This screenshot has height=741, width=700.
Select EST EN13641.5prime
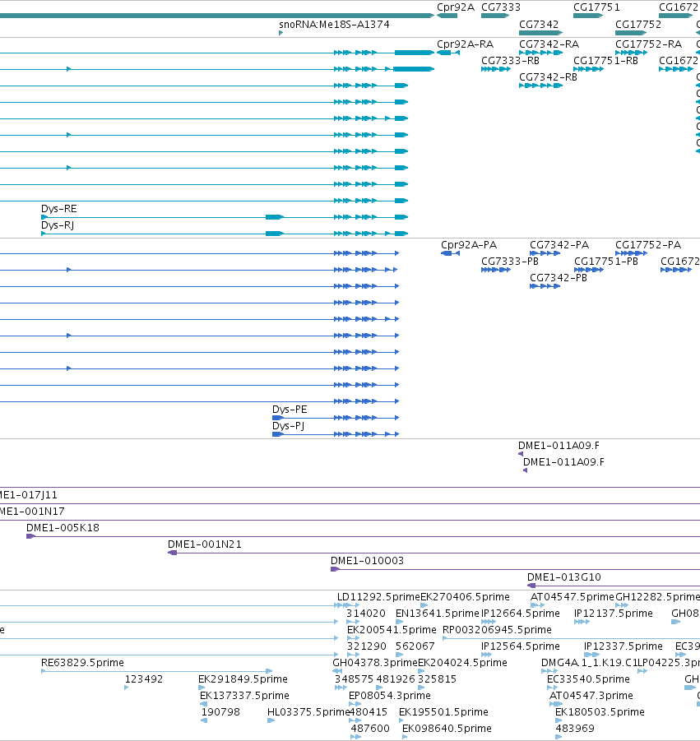(399, 622)
